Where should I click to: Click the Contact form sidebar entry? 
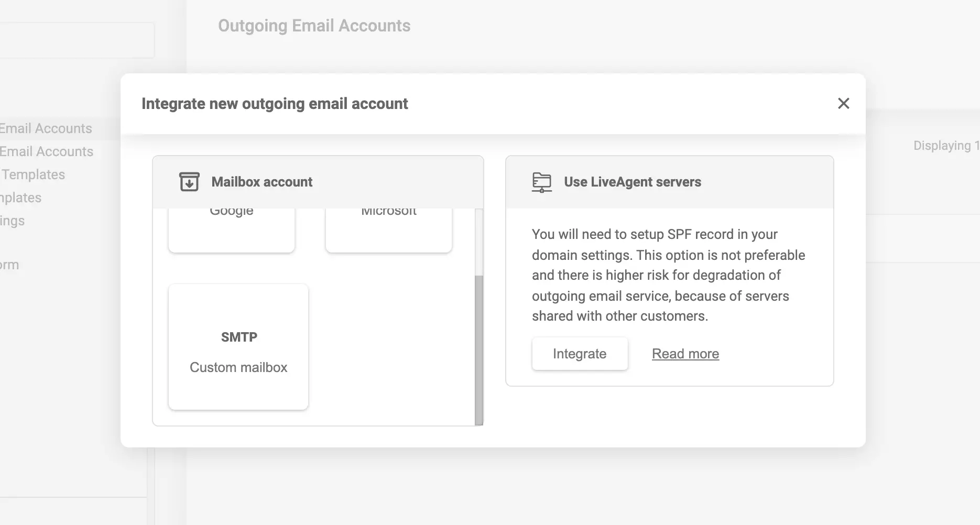pos(9,265)
